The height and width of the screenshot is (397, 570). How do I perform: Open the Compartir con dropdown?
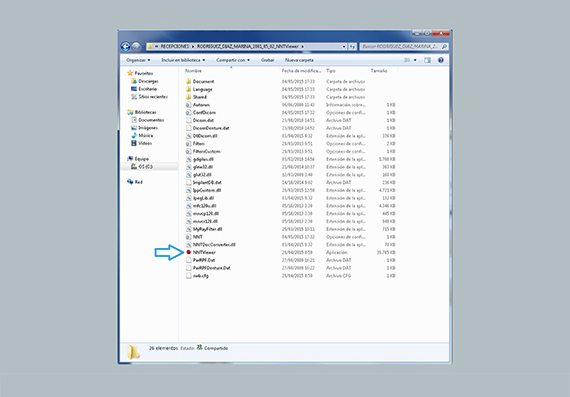click(233, 60)
